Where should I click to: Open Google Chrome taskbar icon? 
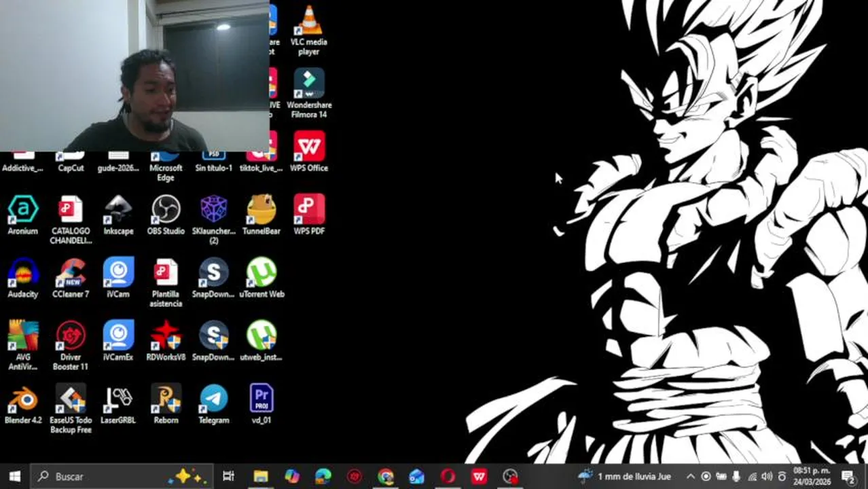pos(386,476)
